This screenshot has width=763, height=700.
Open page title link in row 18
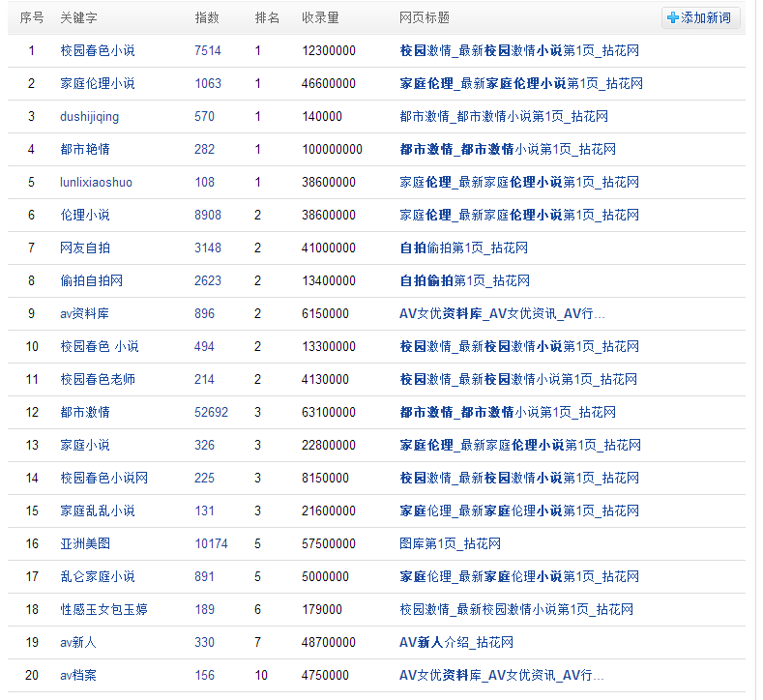516,609
